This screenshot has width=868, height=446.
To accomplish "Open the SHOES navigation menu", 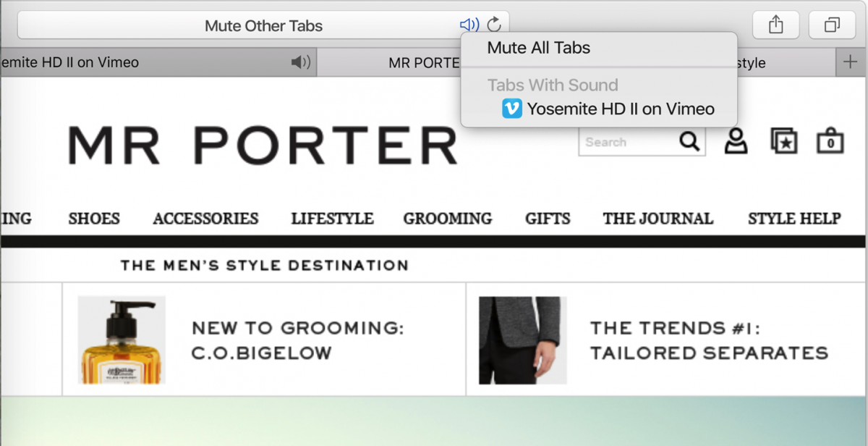I will tap(94, 219).
